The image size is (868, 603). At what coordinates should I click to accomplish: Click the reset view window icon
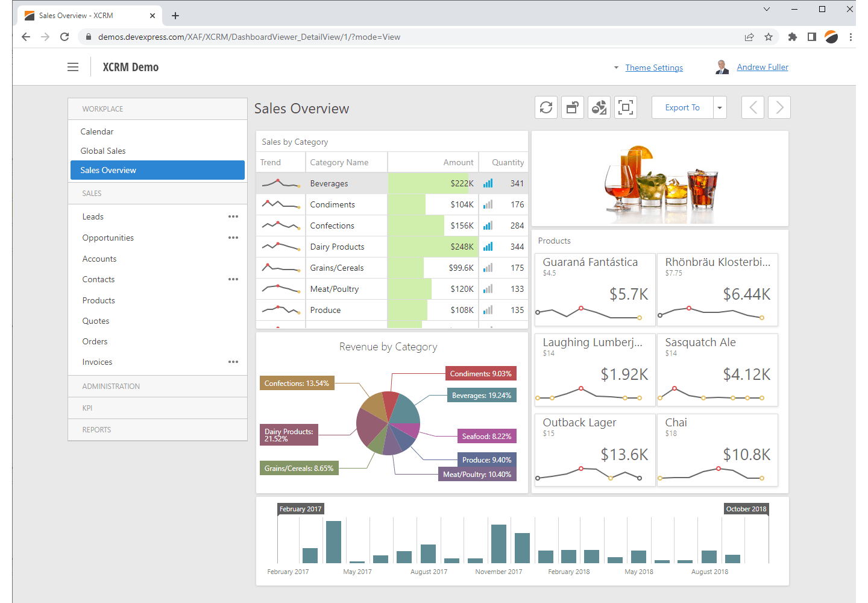tap(573, 108)
